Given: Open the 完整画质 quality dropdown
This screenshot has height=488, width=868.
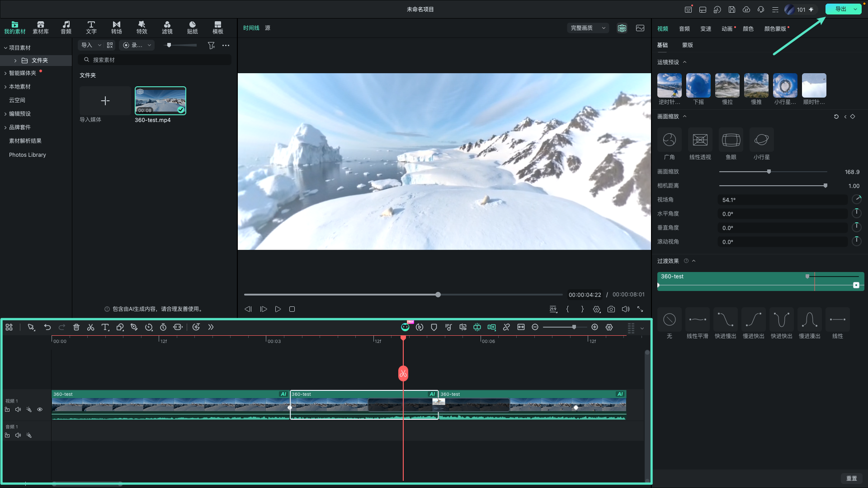Looking at the screenshot, I should click(x=588, y=28).
